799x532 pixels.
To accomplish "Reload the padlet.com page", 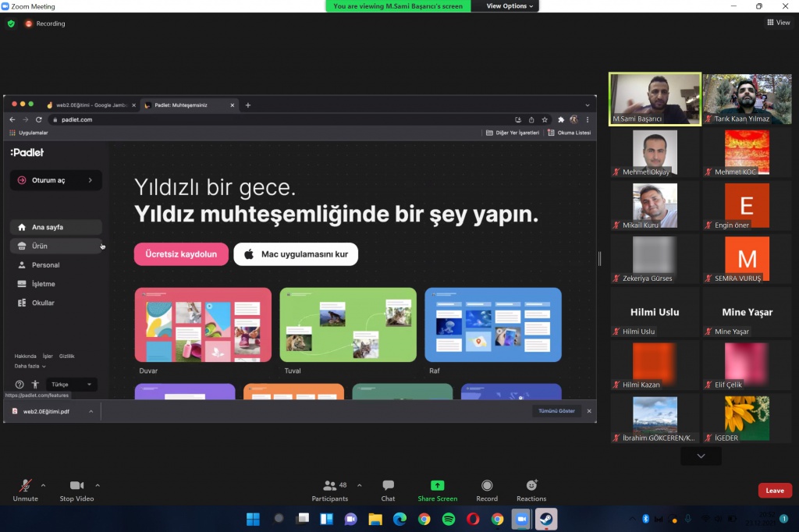I will [39, 120].
